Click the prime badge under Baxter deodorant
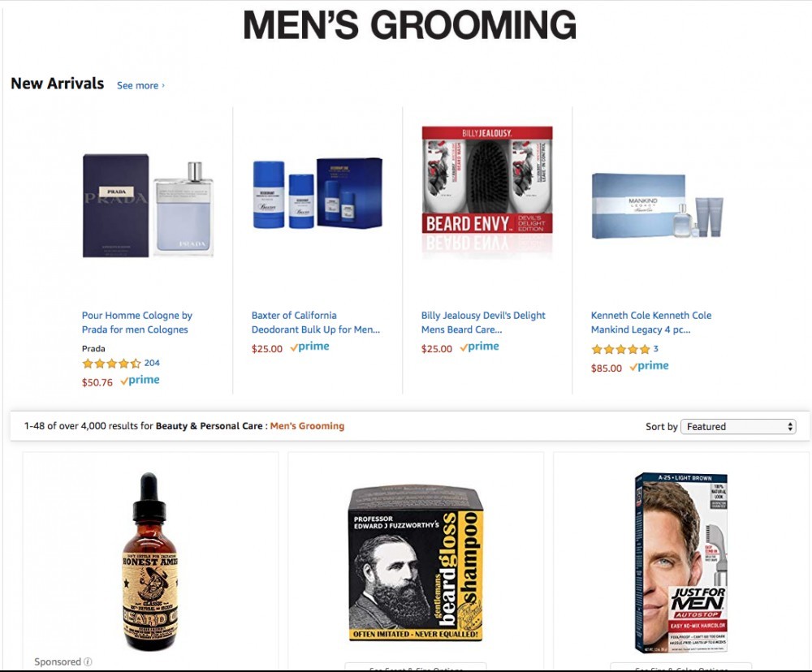 (x=309, y=347)
